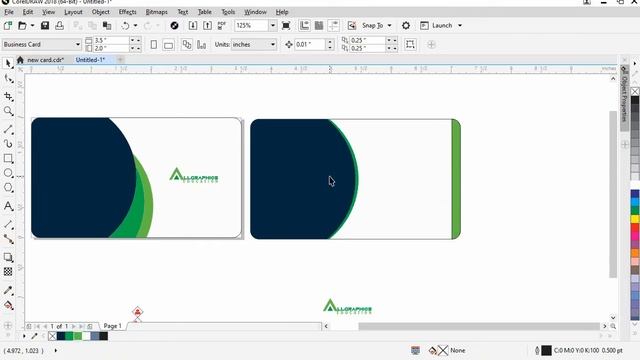The width and height of the screenshot is (640, 360).
Task: Click the nudge distance 0.01 field
Action: coord(310,44)
